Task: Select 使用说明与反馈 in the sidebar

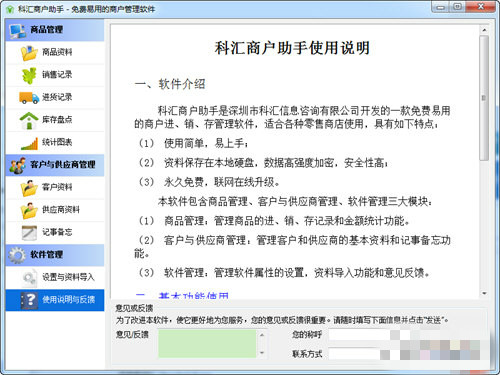Action: click(55, 300)
